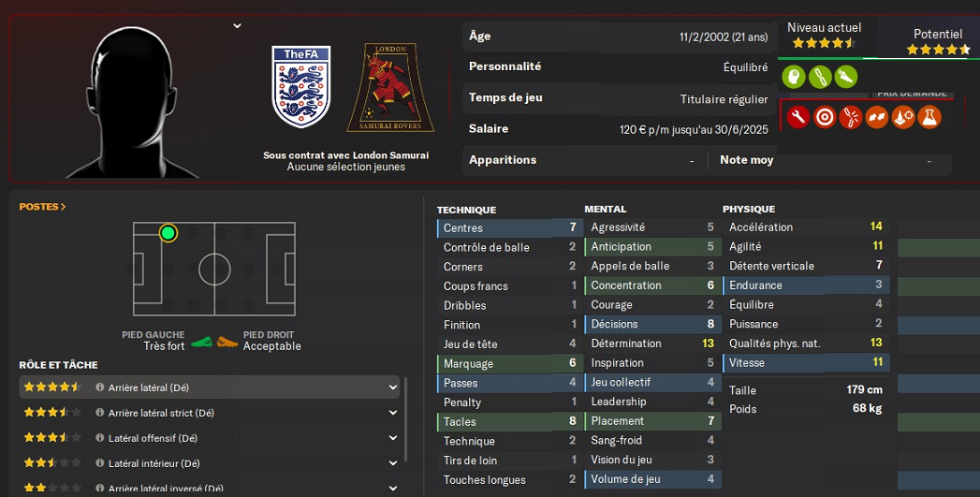
Task: Click the green chain link icon
Action: (x=820, y=76)
